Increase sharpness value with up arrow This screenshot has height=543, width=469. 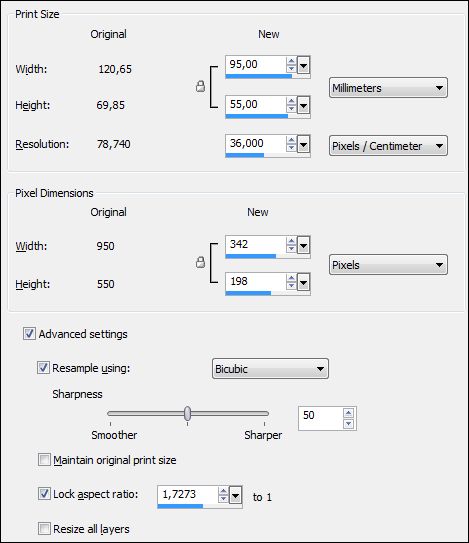point(348,412)
